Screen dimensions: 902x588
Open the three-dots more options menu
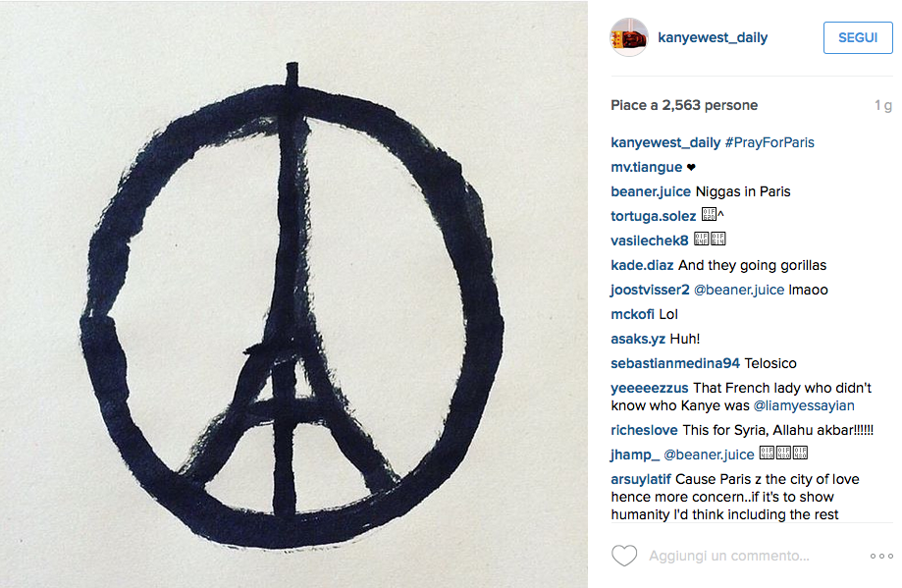(x=881, y=556)
